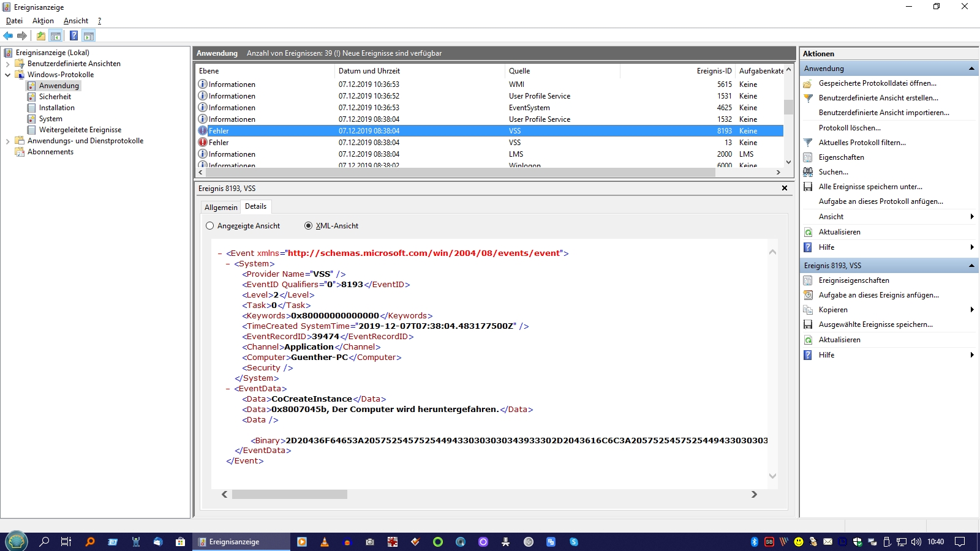
Task: Collapse the EventData XML node
Action: tap(228, 389)
